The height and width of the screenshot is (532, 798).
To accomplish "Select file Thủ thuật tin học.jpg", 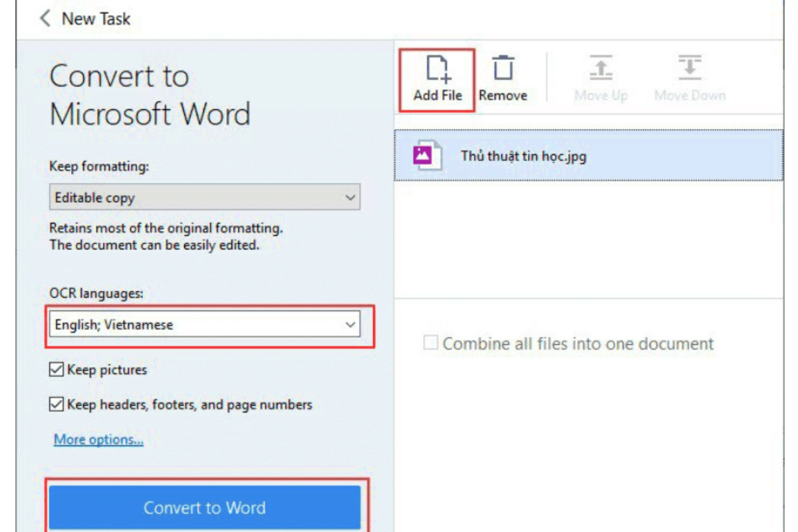I will tap(589, 156).
